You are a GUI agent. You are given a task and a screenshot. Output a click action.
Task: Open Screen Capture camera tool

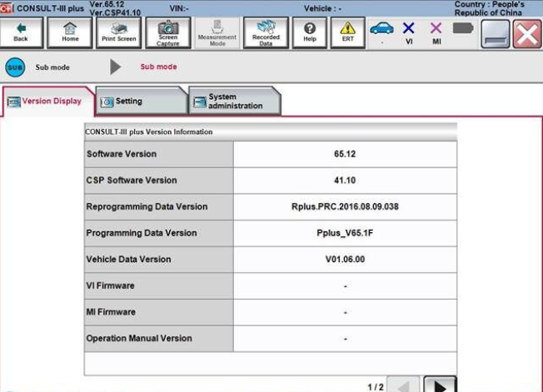click(168, 32)
